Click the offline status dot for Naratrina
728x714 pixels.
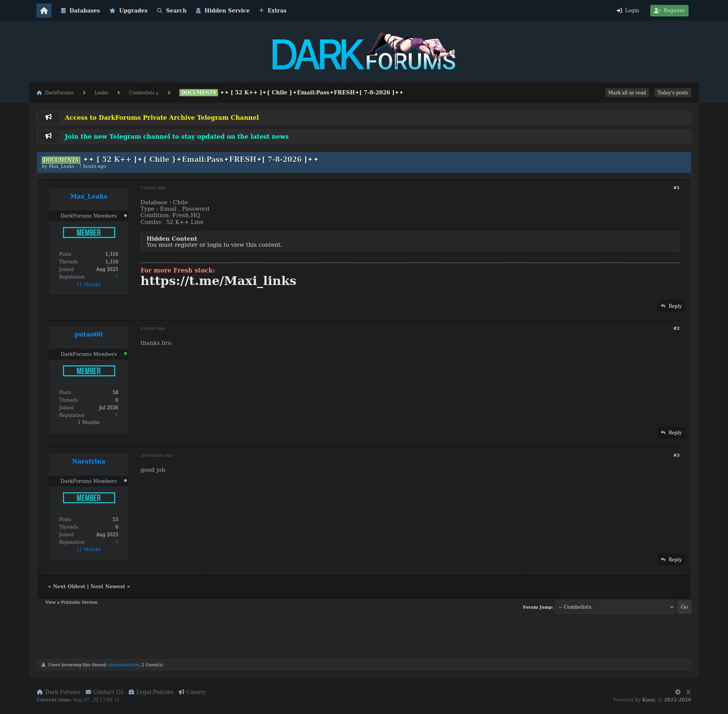(126, 481)
